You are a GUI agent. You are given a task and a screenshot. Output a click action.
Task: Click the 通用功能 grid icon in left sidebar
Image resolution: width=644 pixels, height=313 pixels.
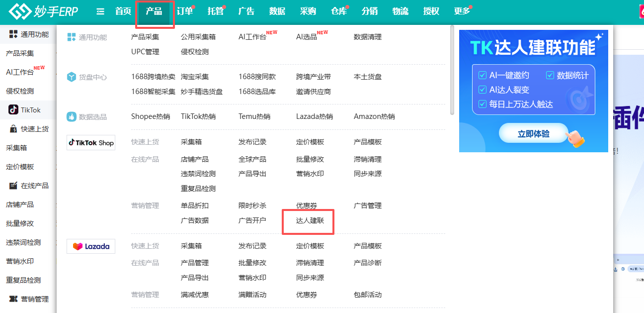click(13, 34)
